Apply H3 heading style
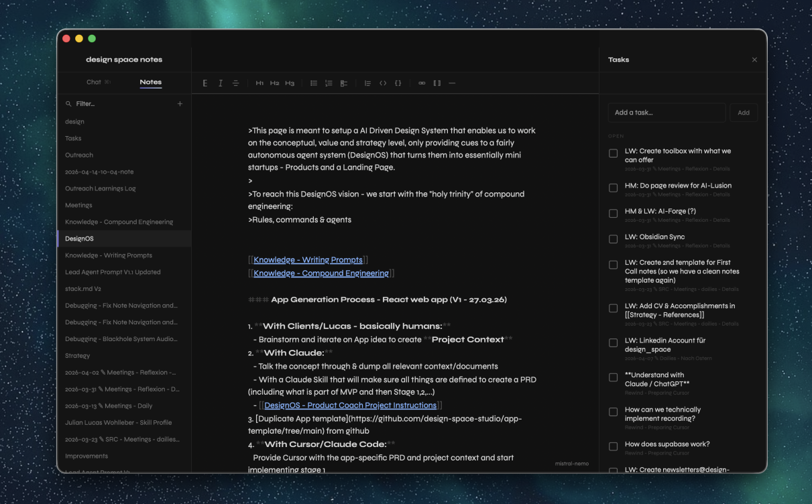 click(290, 83)
